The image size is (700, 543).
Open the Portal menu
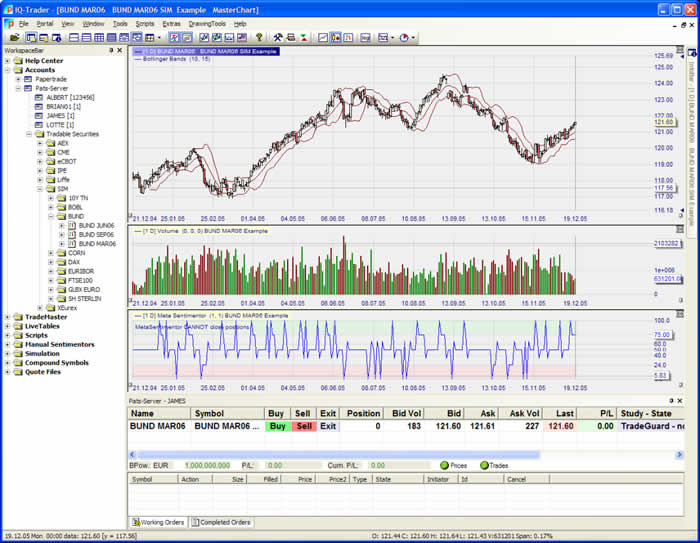click(x=45, y=24)
